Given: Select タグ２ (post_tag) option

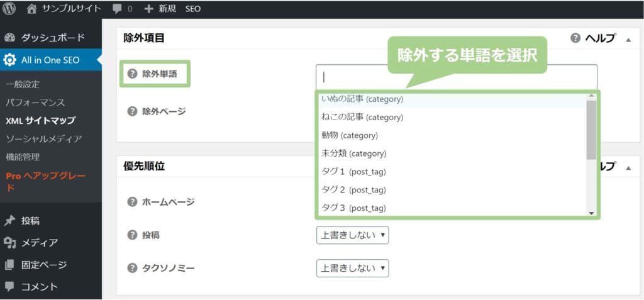Looking at the screenshot, I should pyautogui.click(x=452, y=189).
